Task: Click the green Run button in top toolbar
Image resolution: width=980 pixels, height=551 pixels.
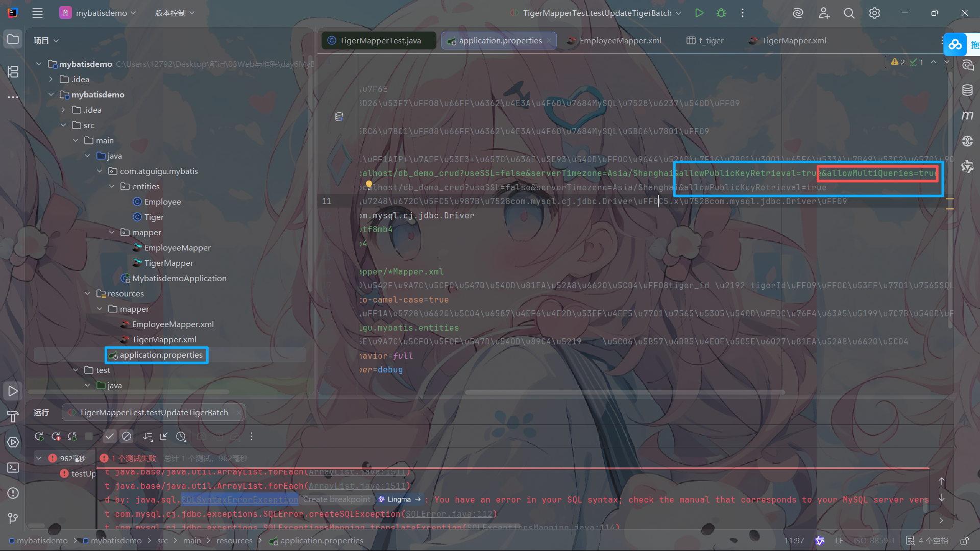Action: pos(699,13)
